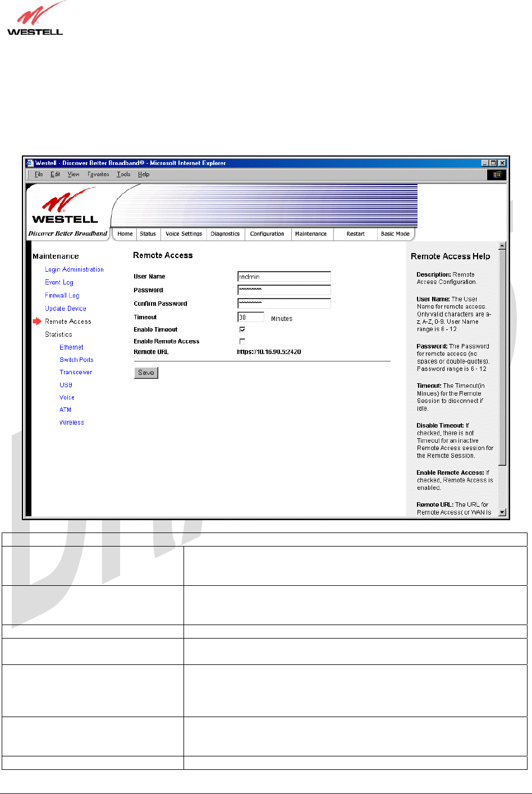
Task: Click the Password input field
Action: pyautogui.click(x=284, y=290)
